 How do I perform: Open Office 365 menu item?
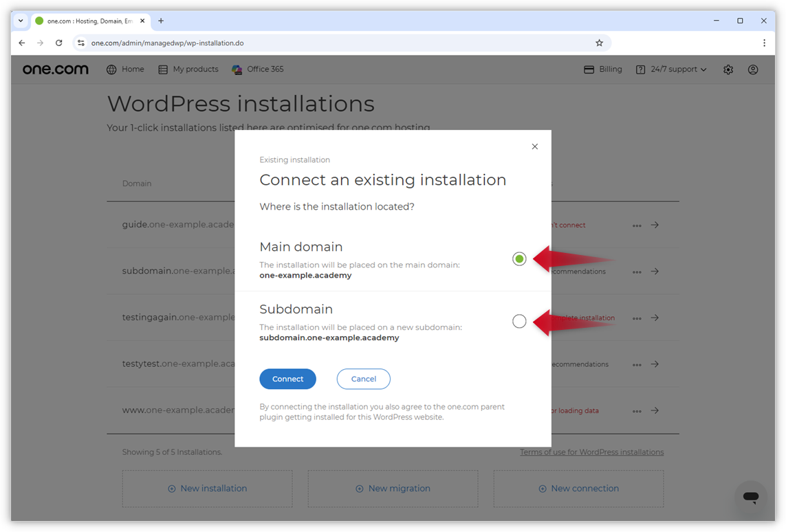[258, 69]
